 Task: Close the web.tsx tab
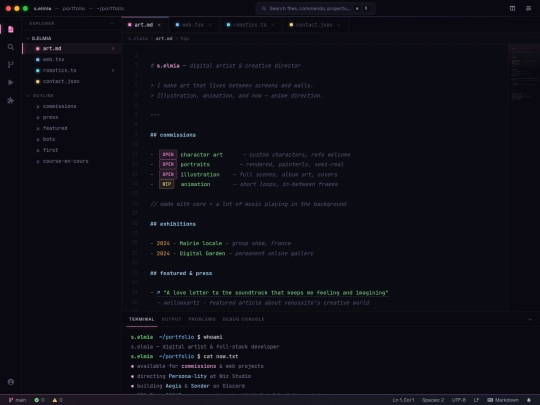(x=210, y=25)
